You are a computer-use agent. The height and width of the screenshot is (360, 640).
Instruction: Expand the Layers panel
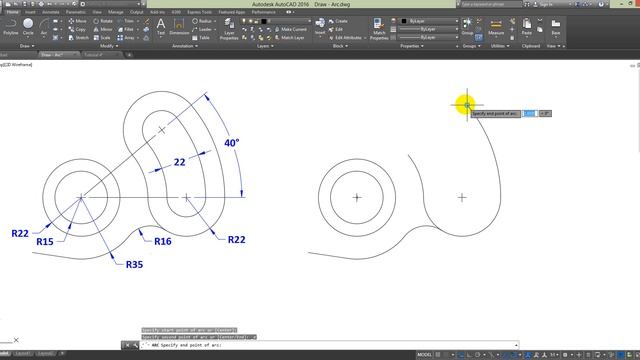[265, 46]
